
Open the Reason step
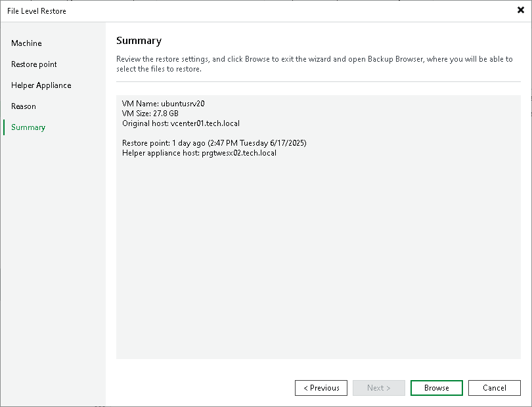[x=24, y=106]
